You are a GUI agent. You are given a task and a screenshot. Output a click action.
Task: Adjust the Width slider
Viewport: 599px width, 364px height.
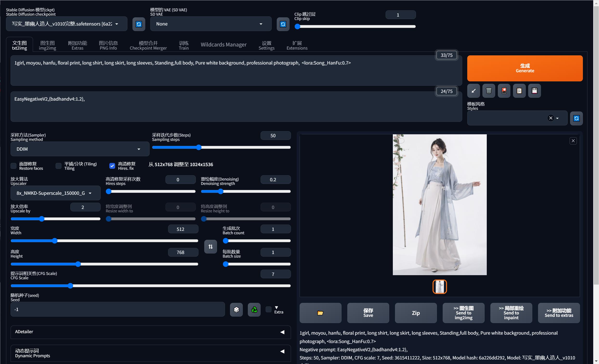pos(104,241)
